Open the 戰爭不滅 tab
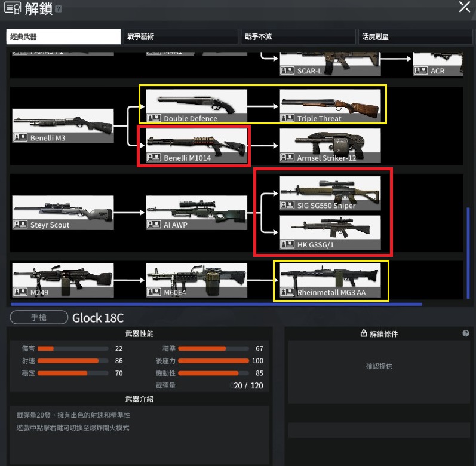The width and height of the screenshot is (476, 466). pyautogui.click(x=297, y=36)
